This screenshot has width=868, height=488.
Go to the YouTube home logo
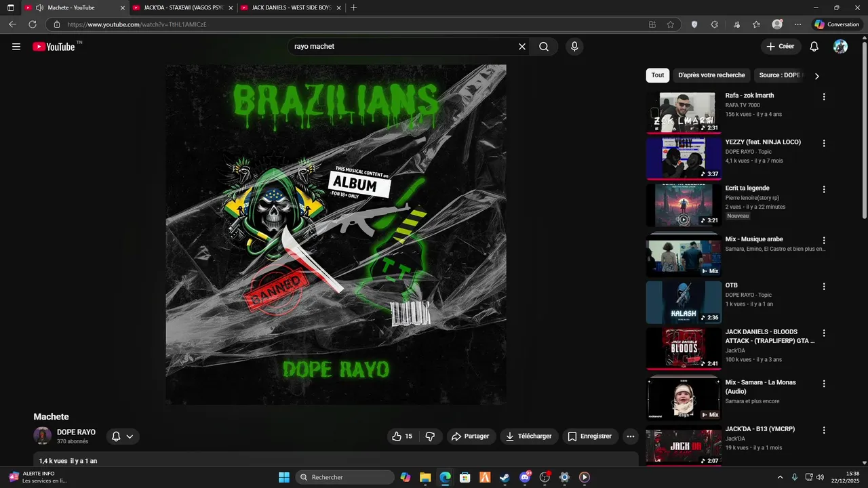[54, 47]
